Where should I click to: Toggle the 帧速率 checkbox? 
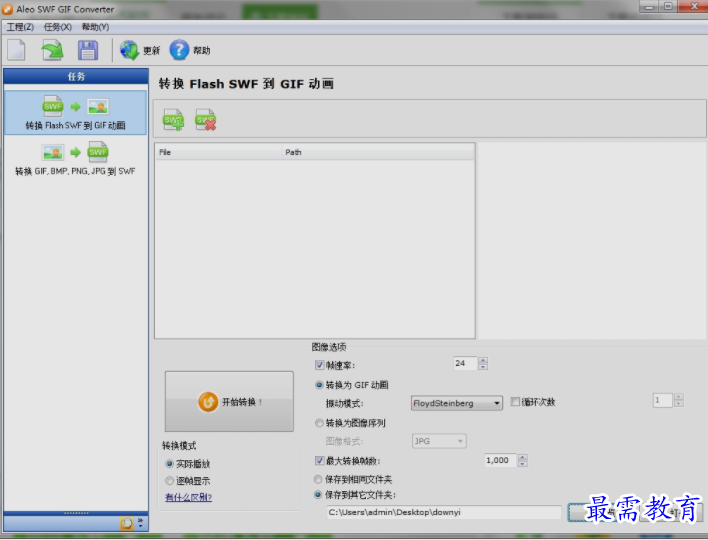320,365
